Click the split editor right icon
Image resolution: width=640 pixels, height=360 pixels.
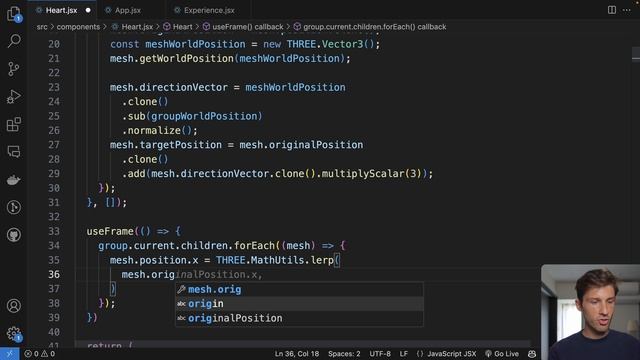tap(611, 10)
